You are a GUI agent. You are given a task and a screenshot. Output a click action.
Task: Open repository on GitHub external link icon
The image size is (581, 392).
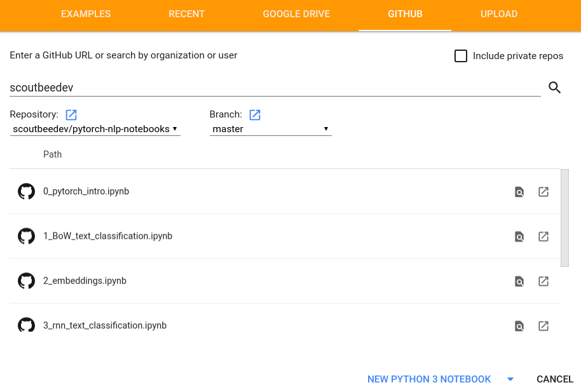(71, 115)
